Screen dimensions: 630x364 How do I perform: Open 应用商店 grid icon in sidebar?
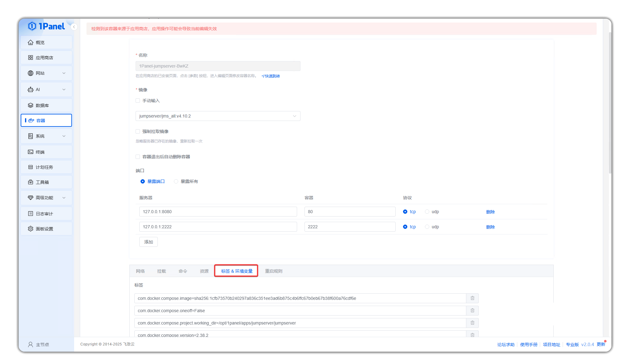31,58
